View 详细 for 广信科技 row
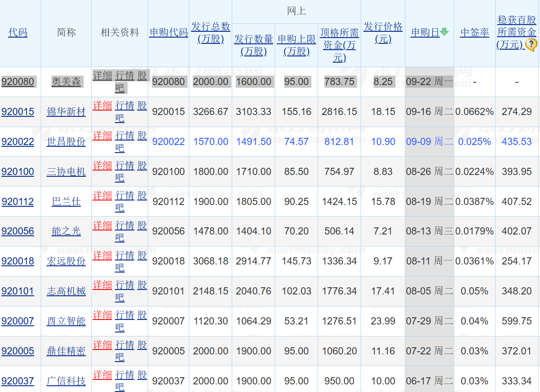 [x=102, y=375]
